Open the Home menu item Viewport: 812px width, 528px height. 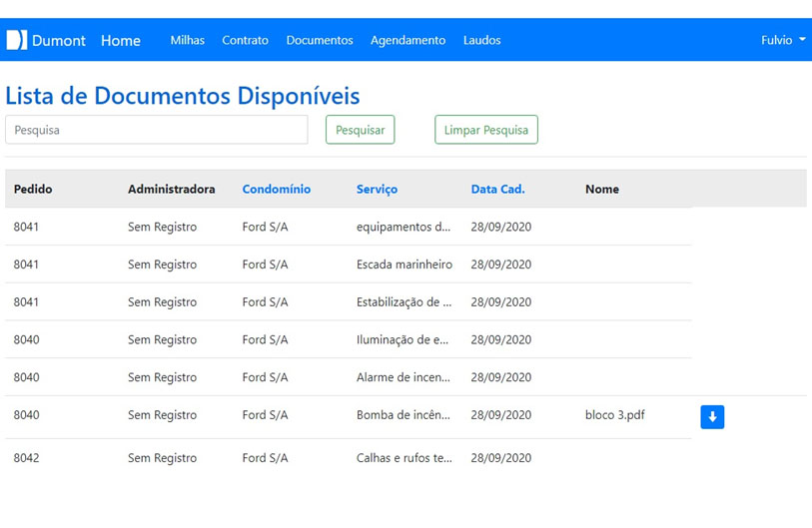(x=120, y=40)
